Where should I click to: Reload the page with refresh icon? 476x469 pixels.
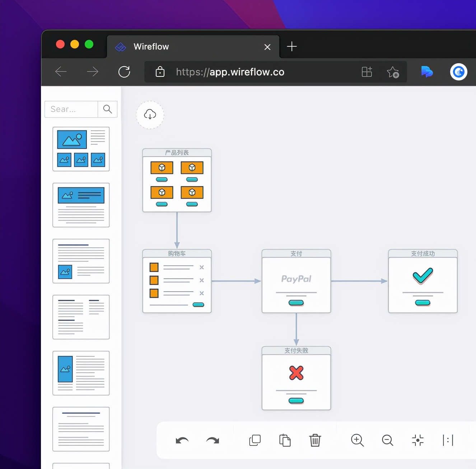(x=124, y=72)
